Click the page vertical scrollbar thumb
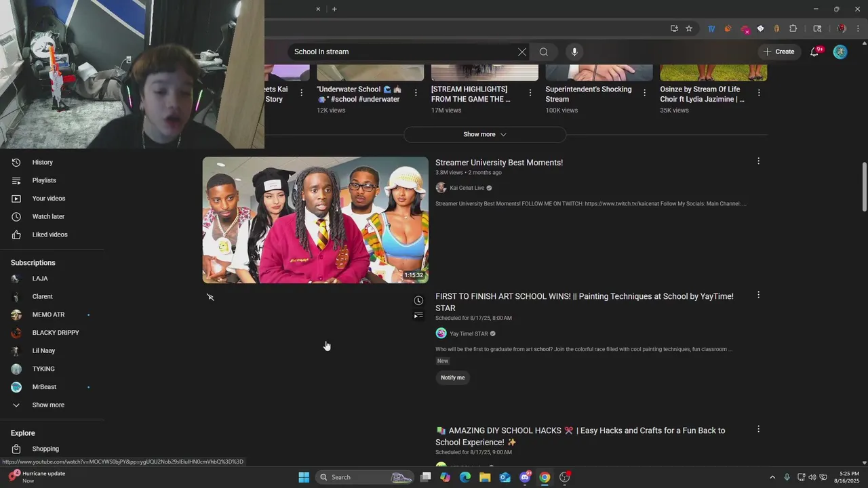Viewport: 868px width, 488px height. tap(864, 186)
